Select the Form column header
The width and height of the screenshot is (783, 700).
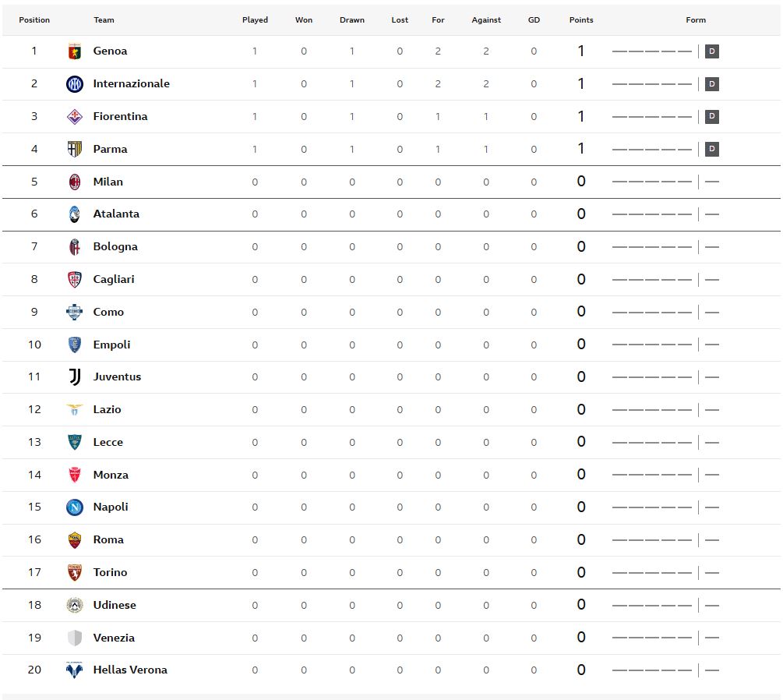(x=696, y=20)
